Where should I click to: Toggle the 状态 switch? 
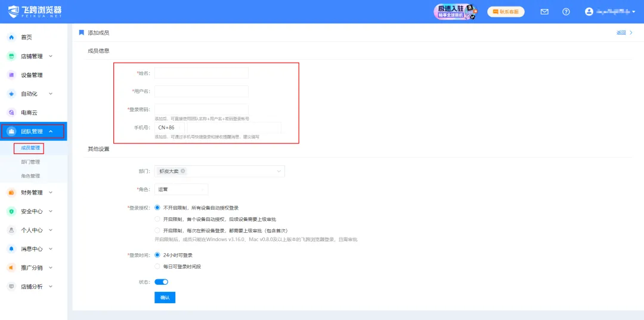point(162,282)
